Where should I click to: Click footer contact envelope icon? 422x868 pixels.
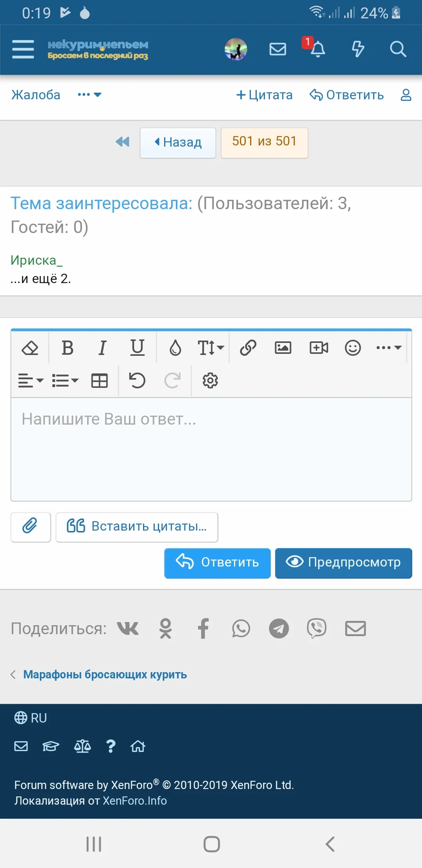[21, 746]
